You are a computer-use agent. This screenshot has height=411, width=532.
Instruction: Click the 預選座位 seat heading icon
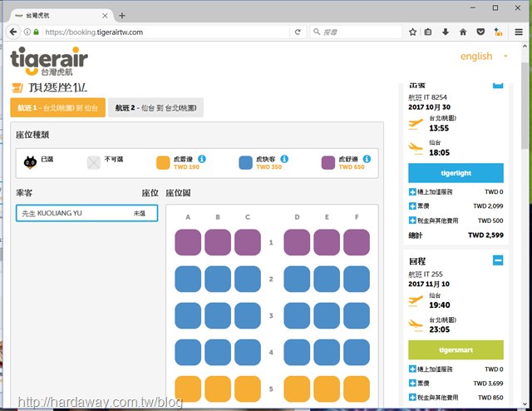[17, 87]
